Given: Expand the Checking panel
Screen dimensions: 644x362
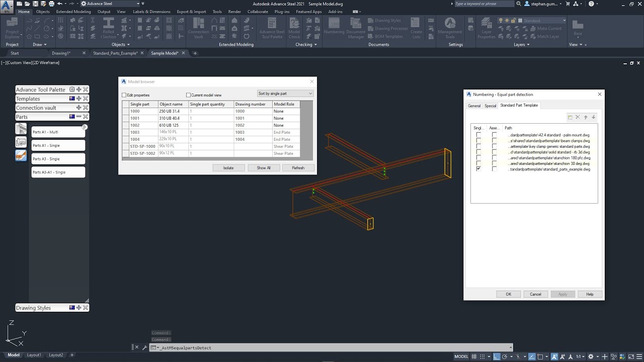Looking at the screenshot, I should [306, 44].
